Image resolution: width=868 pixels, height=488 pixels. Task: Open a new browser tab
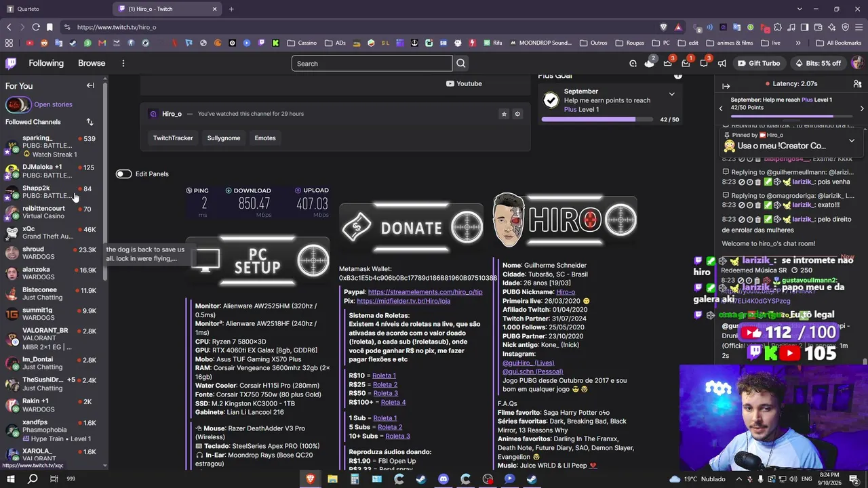pyautogui.click(x=231, y=9)
